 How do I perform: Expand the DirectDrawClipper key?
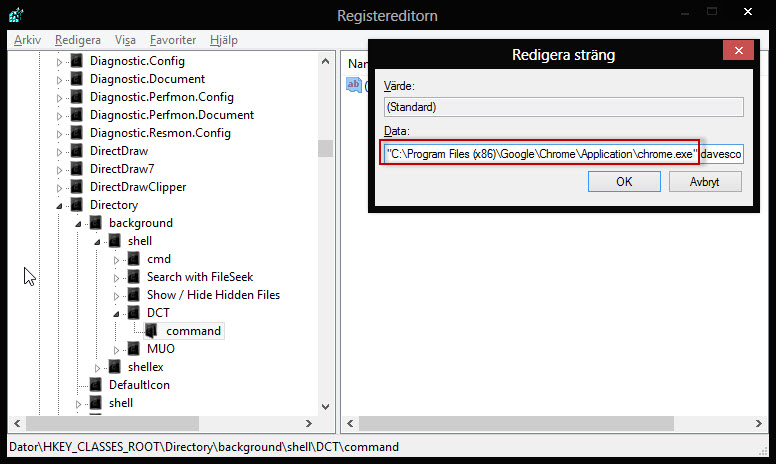point(59,188)
